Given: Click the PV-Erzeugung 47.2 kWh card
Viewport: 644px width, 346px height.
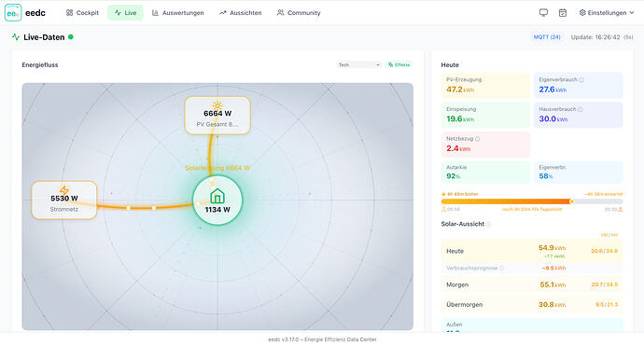Looking at the screenshot, I should pyautogui.click(x=485, y=86).
